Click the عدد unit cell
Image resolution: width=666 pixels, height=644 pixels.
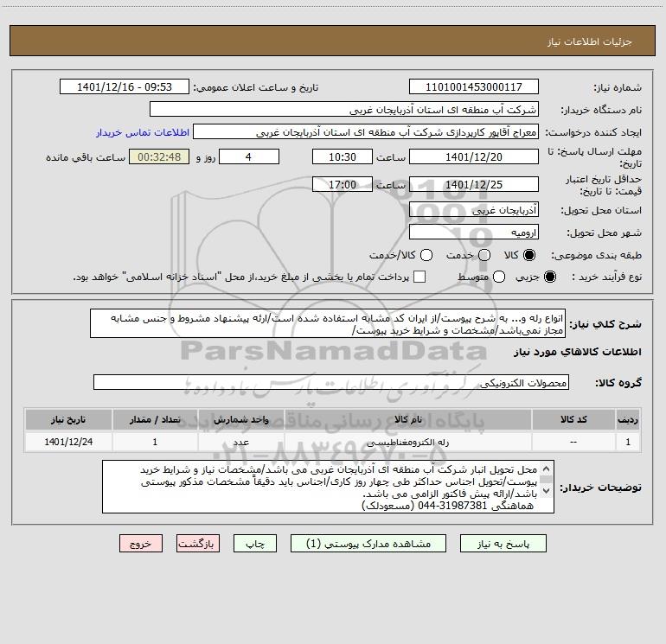(x=240, y=442)
